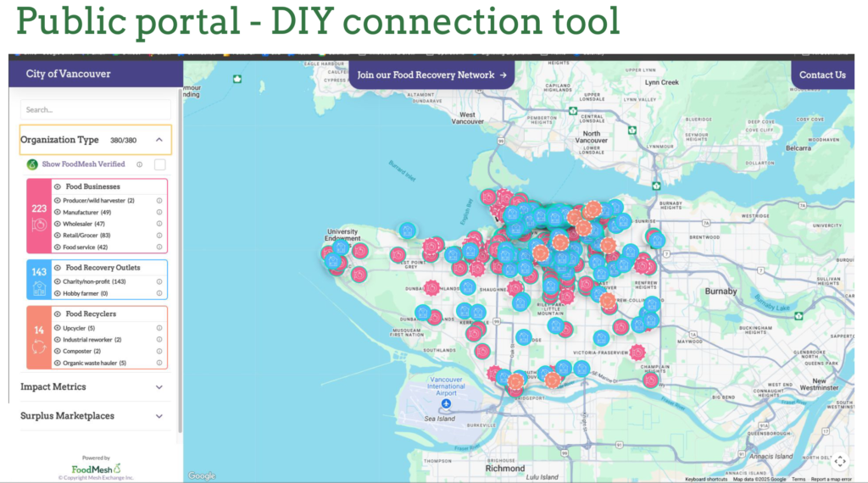868x483 pixels.
Task: Click Join our Food Recovery Network button
Action: [431, 75]
